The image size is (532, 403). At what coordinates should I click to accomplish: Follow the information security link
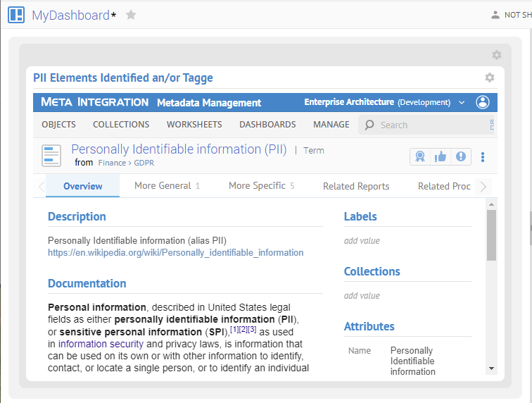point(101,344)
